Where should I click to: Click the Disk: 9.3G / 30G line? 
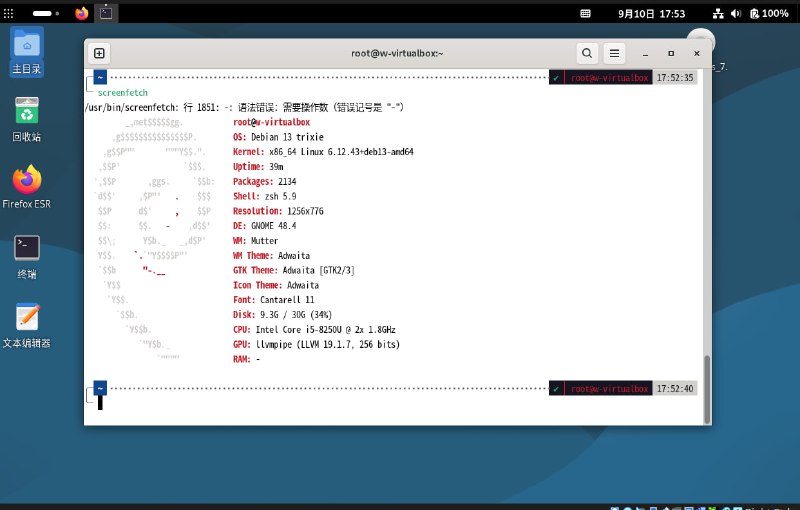pyautogui.click(x=282, y=315)
